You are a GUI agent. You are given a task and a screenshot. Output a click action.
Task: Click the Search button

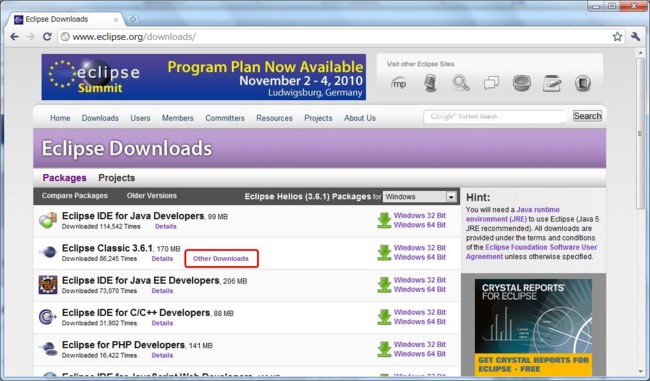(587, 116)
